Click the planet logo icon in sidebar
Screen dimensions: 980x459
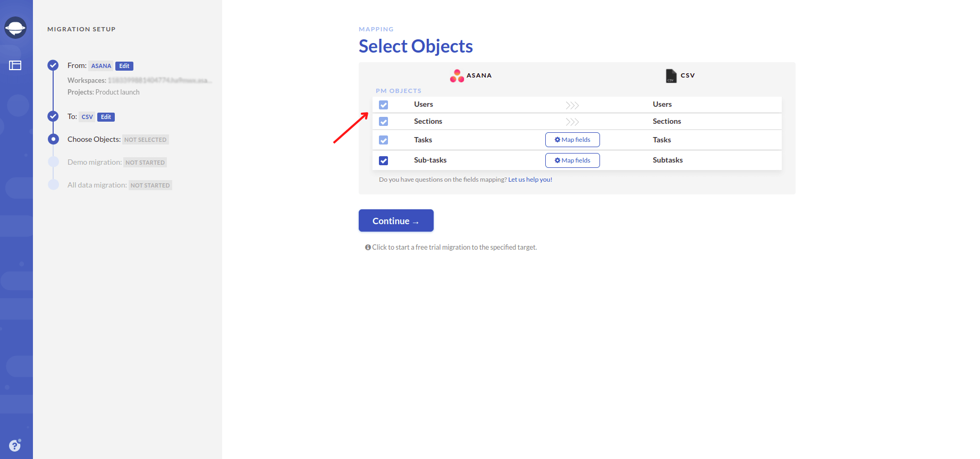[15, 28]
